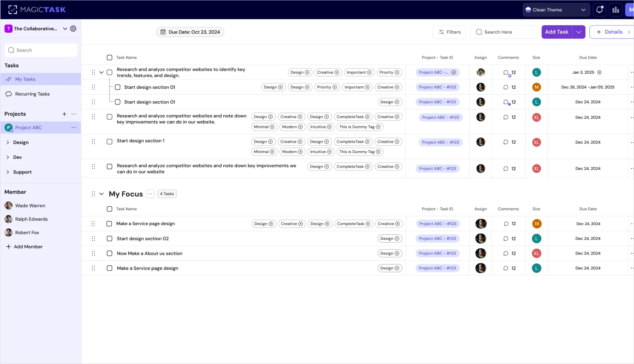Open the notifications bell icon
Viewport: 634px width, 364px height.
click(x=599, y=10)
